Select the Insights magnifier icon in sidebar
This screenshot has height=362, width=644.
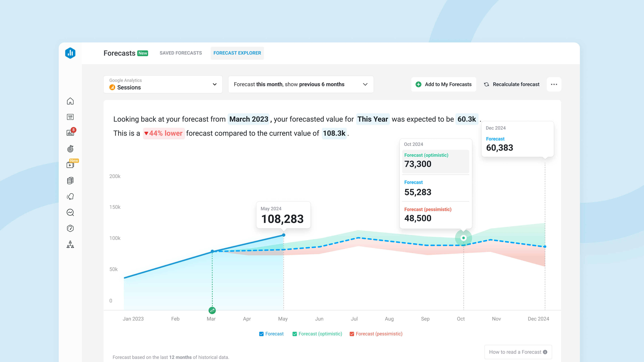pos(70,212)
